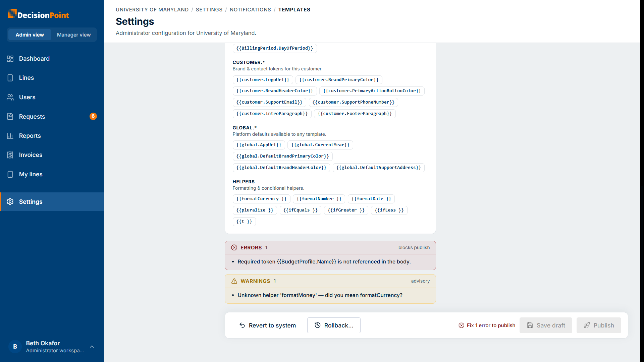Click the {{global.CurrentYear}} token
Viewport: 644px width, 362px height.
pos(320,145)
